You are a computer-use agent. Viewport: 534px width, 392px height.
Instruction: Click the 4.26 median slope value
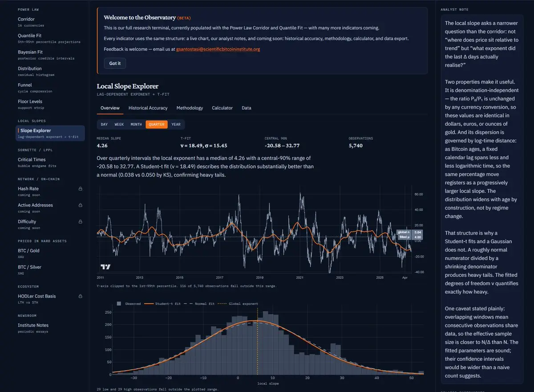coord(102,145)
